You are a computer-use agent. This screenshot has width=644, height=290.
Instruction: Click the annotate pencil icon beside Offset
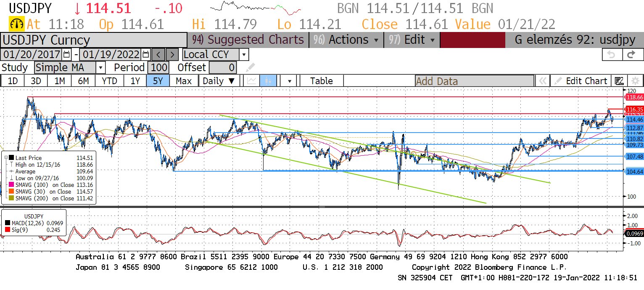[x=250, y=67]
